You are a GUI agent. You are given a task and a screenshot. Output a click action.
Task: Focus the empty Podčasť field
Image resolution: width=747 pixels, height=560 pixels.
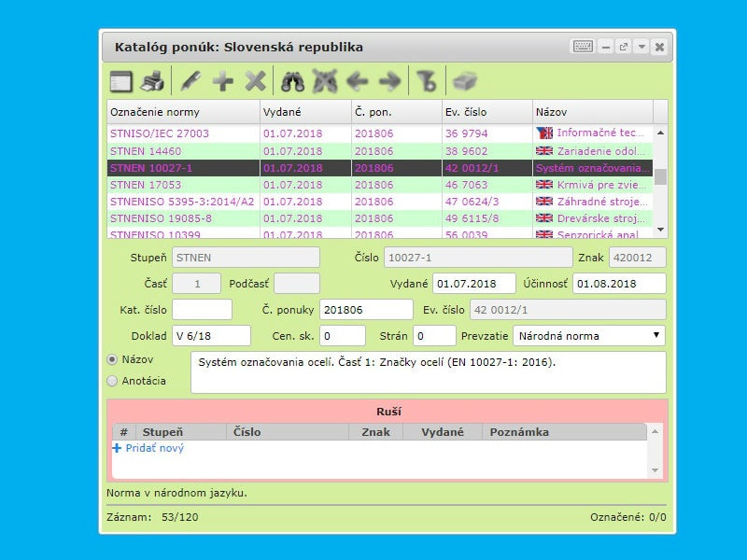[297, 284]
